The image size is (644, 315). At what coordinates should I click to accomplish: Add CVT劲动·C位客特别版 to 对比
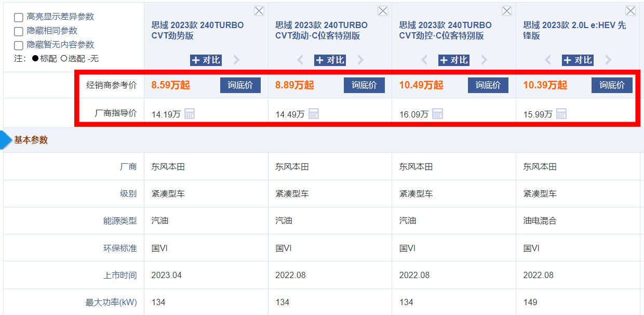[x=330, y=60]
